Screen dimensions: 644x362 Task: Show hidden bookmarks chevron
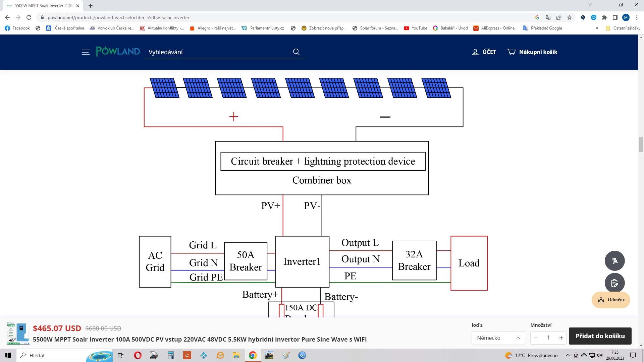tap(597, 28)
